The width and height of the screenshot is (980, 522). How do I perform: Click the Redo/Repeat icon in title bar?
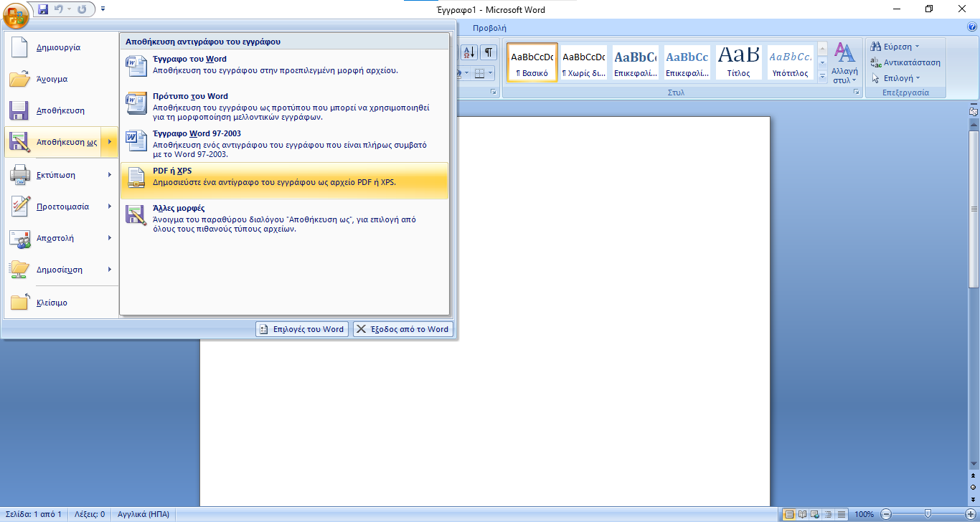(x=82, y=9)
